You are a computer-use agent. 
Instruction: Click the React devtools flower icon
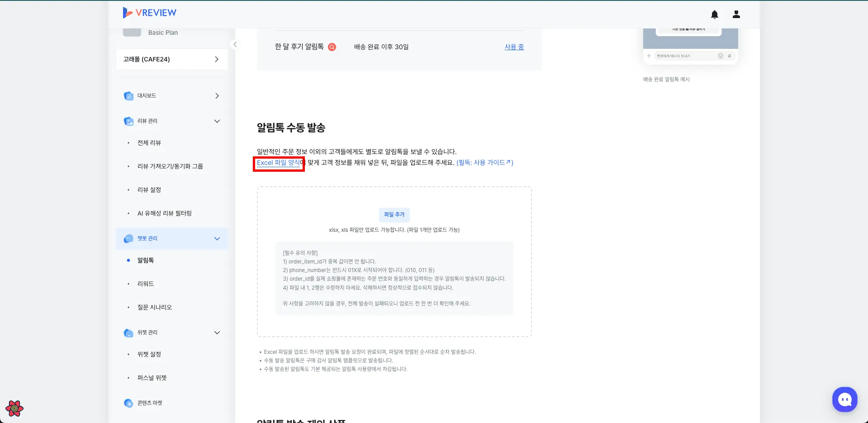pos(14,409)
